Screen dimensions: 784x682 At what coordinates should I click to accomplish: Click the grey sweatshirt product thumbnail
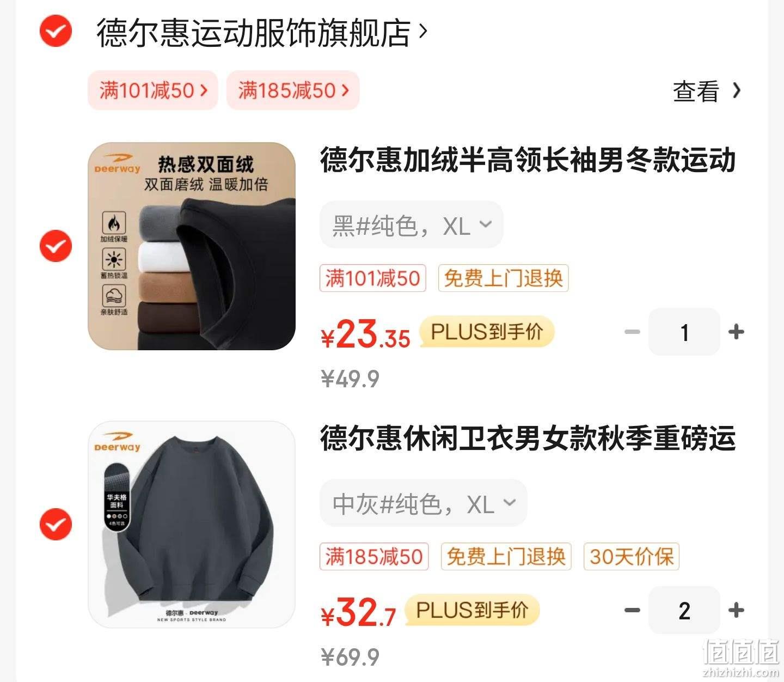[x=192, y=525]
